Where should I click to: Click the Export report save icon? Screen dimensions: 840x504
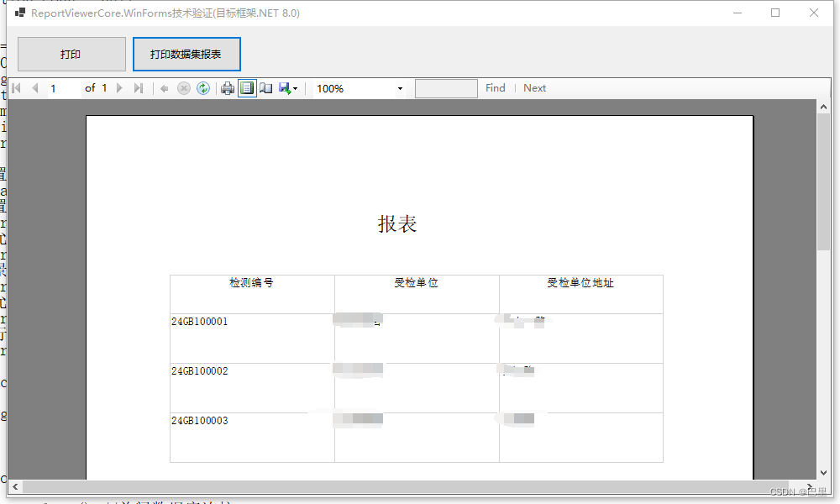284,88
